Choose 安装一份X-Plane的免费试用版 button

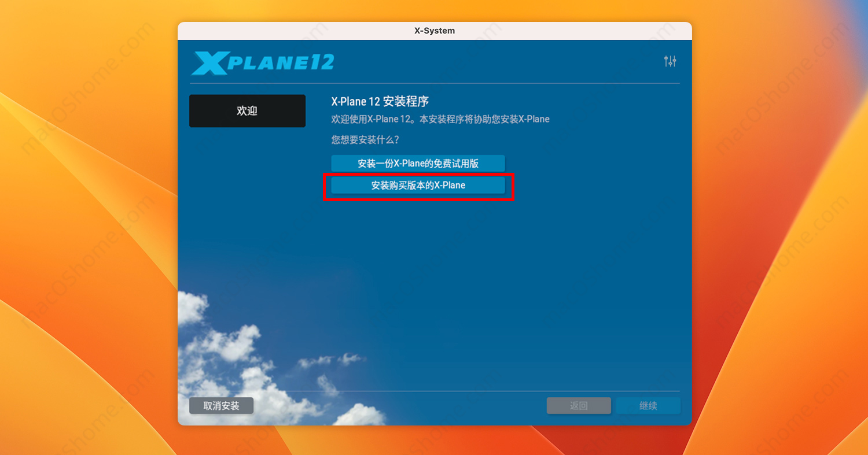point(418,163)
